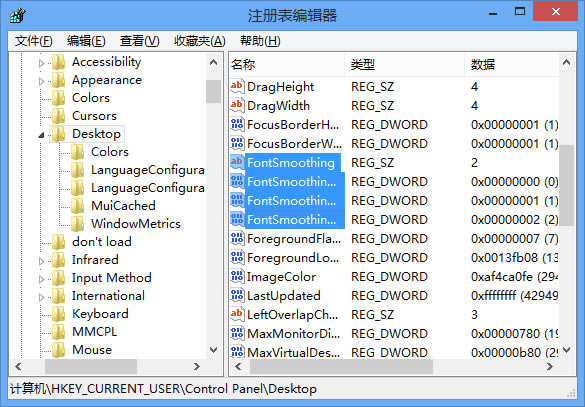Screen dimensions: 585x407
Task: Select the Keyboard folder icon
Action: 58,314
